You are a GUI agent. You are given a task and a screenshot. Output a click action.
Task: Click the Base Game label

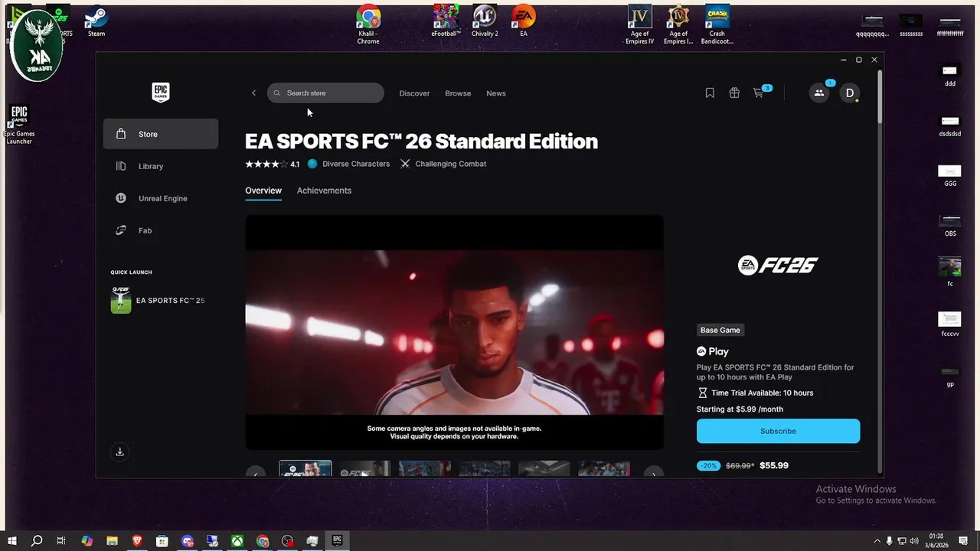coord(720,330)
